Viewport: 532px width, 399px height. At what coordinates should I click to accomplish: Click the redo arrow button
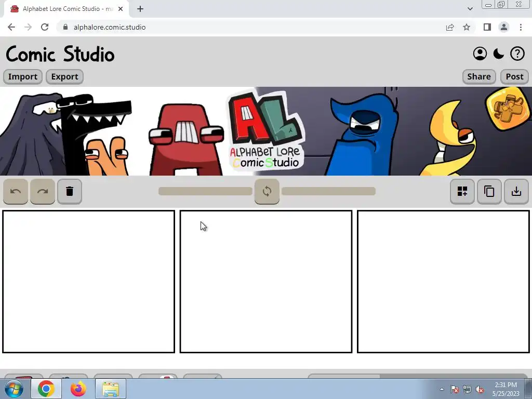43,191
